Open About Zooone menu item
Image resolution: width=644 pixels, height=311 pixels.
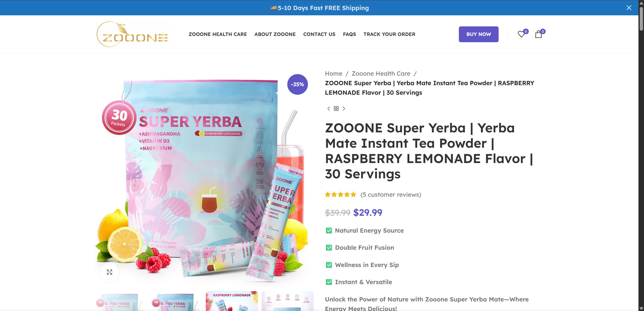275,34
